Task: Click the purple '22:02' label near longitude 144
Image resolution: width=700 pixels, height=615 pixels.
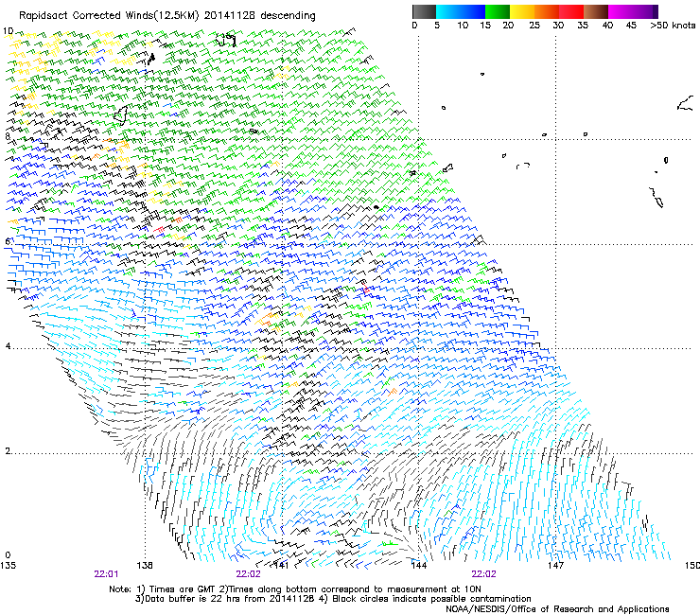Action: click(484, 574)
